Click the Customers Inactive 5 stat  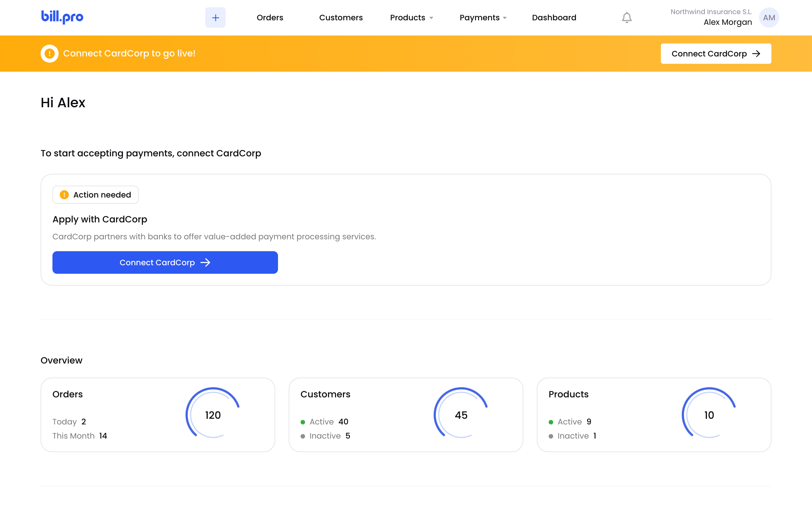(x=325, y=436)
